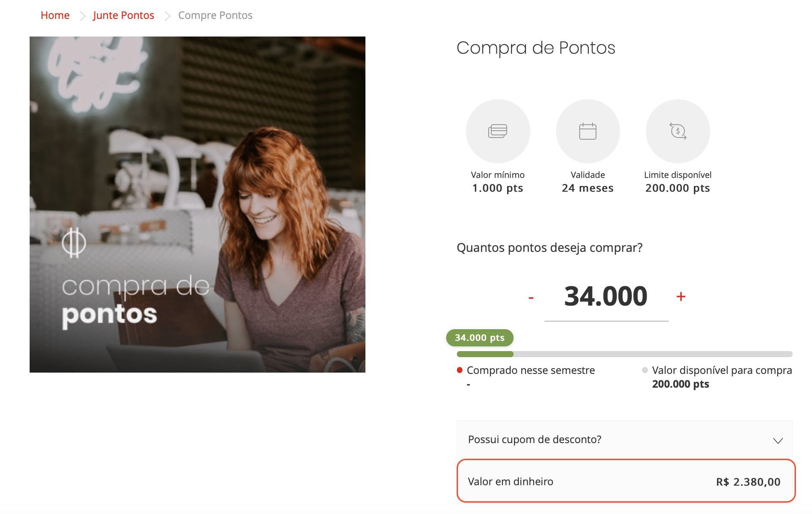The height and width of the screenshot is (514, 812).
Task: Click the red Comprado nesse semestre legend dot
Action: point(459,370)
